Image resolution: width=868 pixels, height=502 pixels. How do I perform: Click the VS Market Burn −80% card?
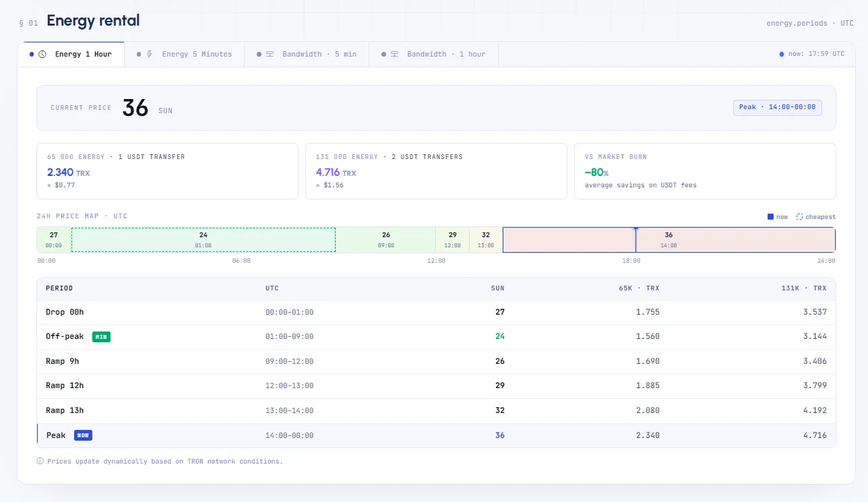pyautogui.click(x=705, y=171)
